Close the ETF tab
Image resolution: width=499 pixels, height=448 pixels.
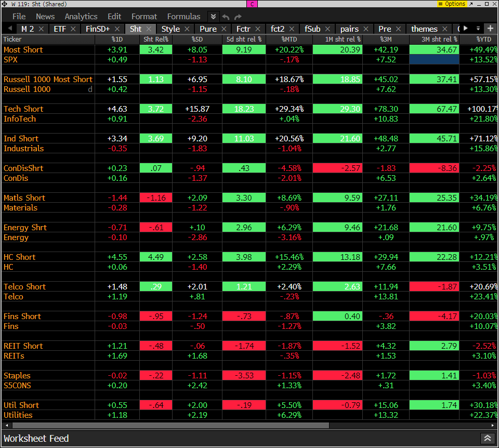tap(73, 29)
